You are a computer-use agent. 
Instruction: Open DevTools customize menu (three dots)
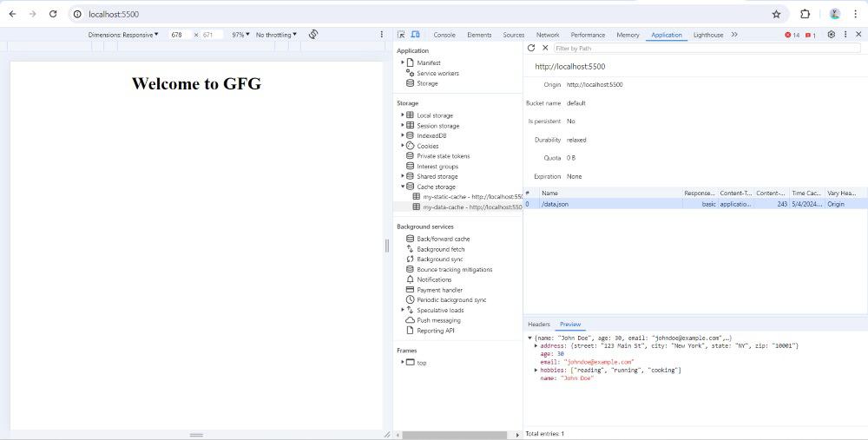pos(845,35)
